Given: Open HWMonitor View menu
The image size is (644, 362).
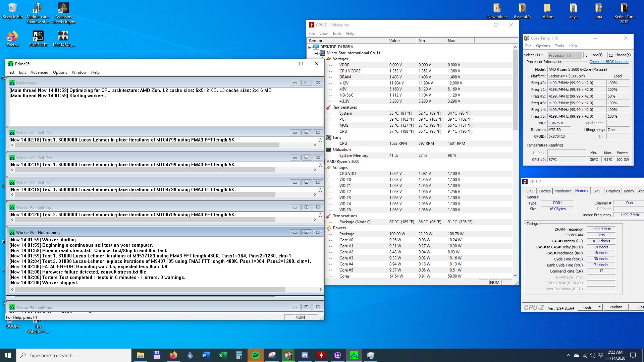Looking at the screenshot, I should (323, 34).
